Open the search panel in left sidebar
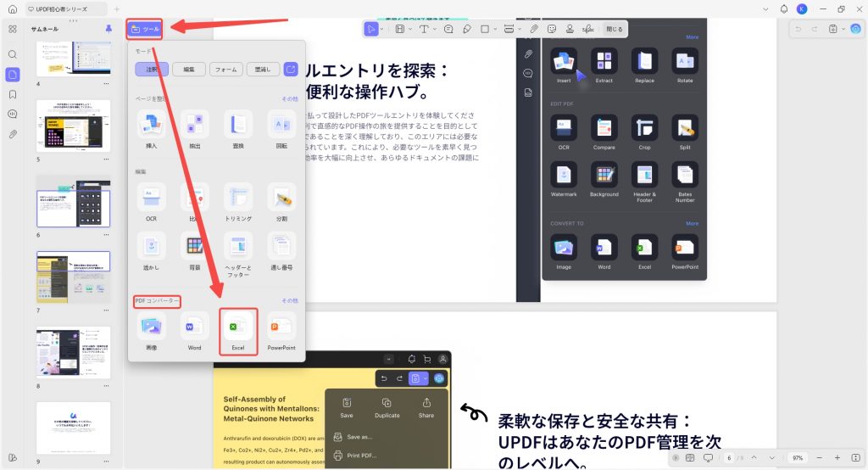868x470 pixels. pos(12,54)
